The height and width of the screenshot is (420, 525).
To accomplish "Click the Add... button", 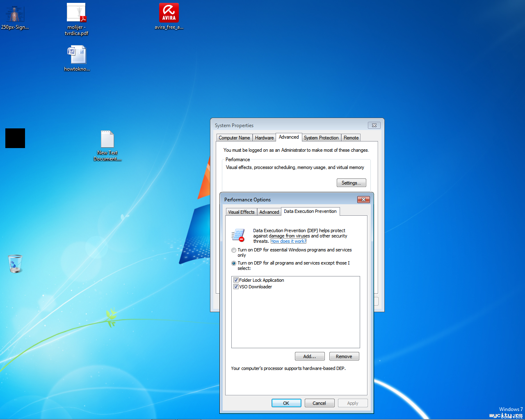I will (310, 356).
